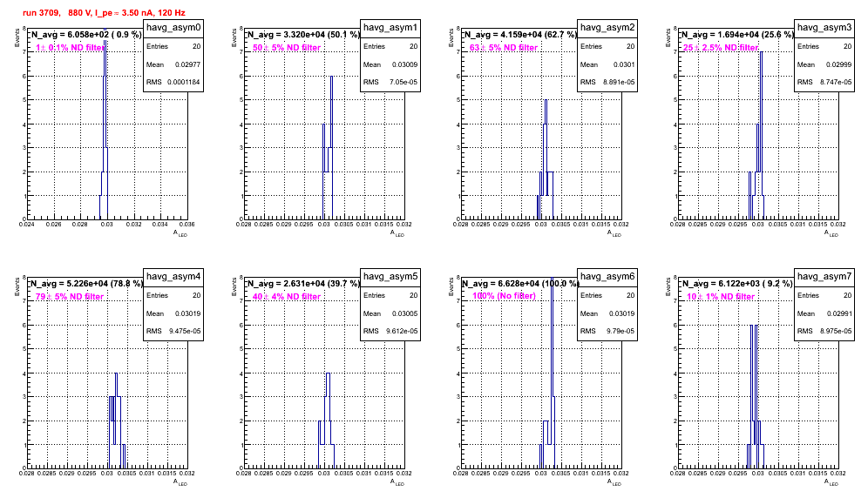Click the 100% (No filter) label
Image resolution: width=868 pixels, height=498 pixels.
[x=505, y=296]
